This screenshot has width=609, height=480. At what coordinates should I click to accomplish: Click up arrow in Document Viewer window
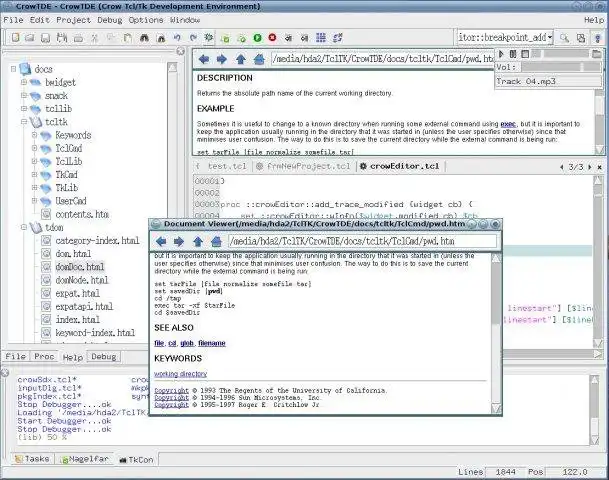(198, 242)
